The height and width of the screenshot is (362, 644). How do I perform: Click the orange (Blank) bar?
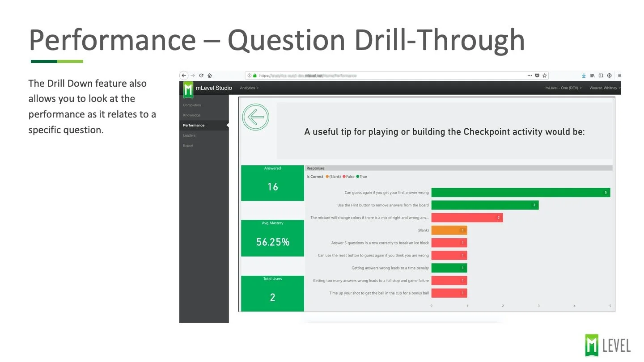point(449,230)
